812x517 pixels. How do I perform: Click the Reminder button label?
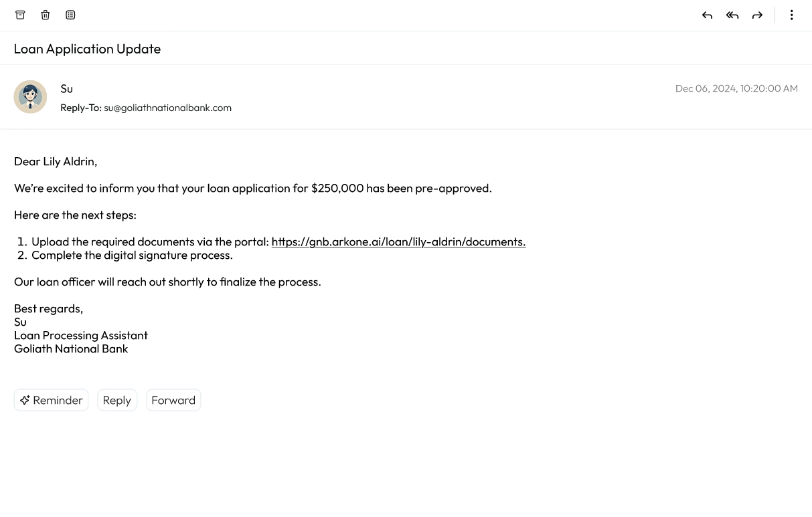(x=58, y=400)
